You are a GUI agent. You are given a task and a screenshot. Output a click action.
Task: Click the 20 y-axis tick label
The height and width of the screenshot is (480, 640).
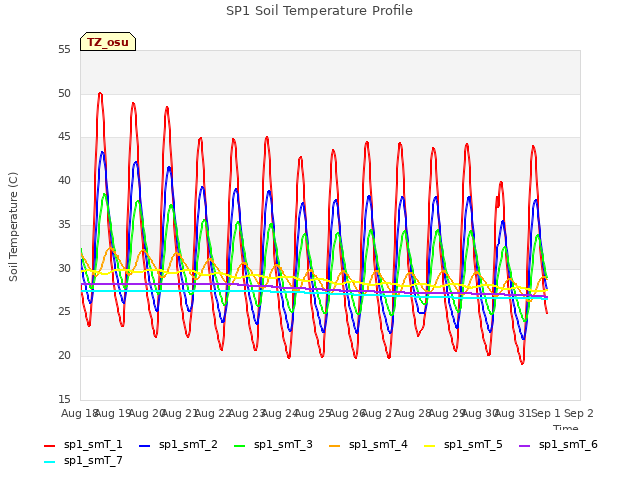64,356
